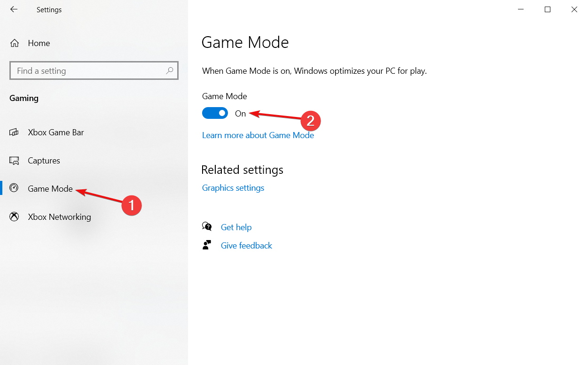Click the Home house icon
This screenshot has width=588, height=365.
pos(15,43)
